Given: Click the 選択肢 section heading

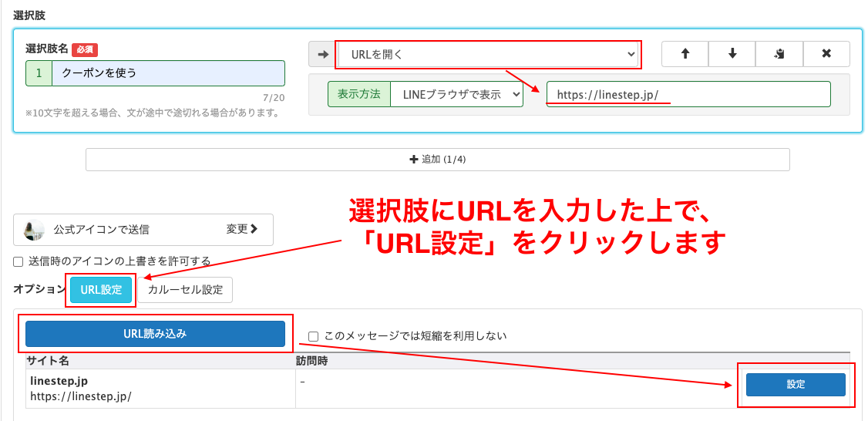Looking at the screenshot, I should 29,15.
